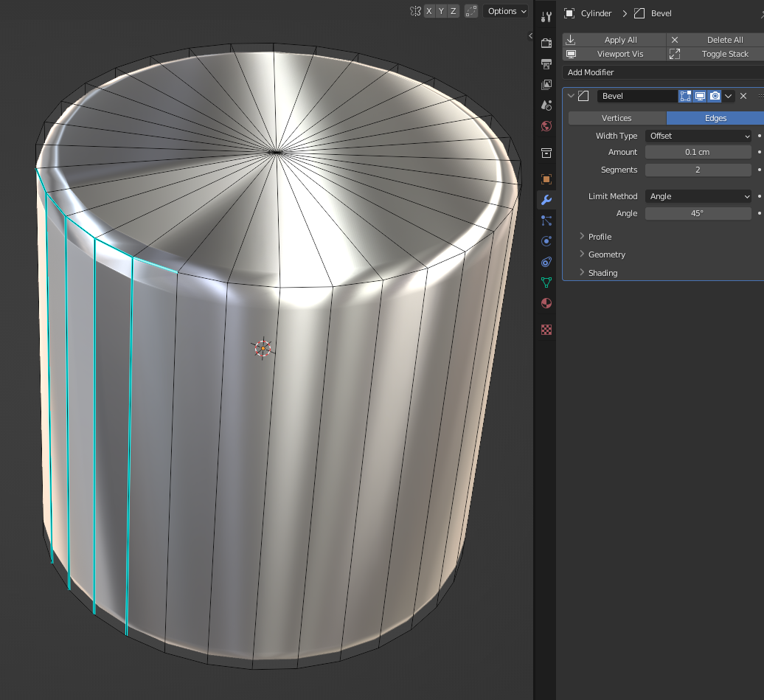Image resolution: width=764 pixels, height=700 pixels.
Task: Open the Material properties tab
Action: click(x=546, y=303)
